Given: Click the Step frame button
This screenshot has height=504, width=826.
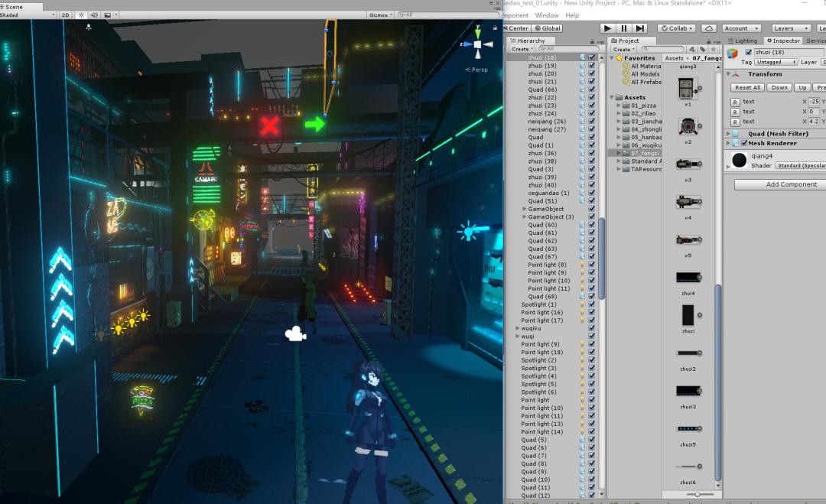Looking at the screenshot, I should 640,28.
